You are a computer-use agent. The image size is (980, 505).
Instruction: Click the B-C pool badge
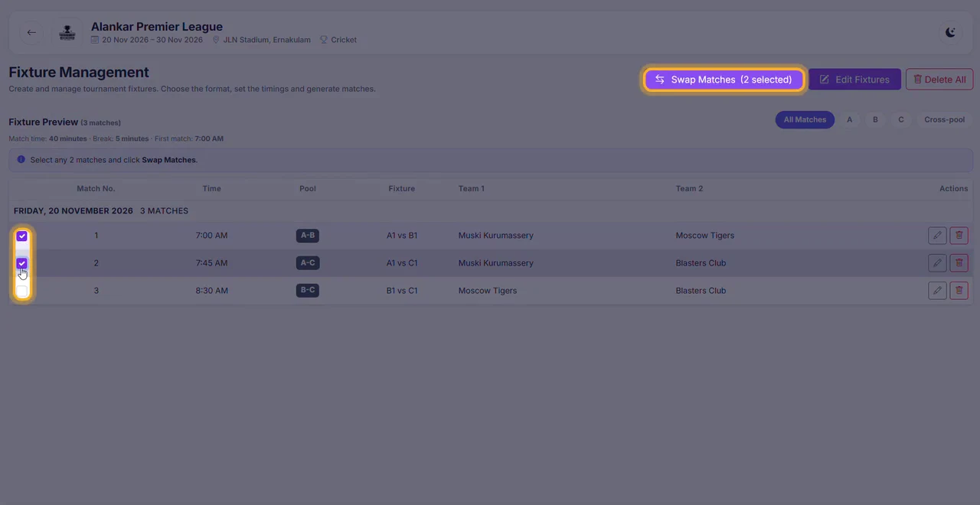[308, 291]
